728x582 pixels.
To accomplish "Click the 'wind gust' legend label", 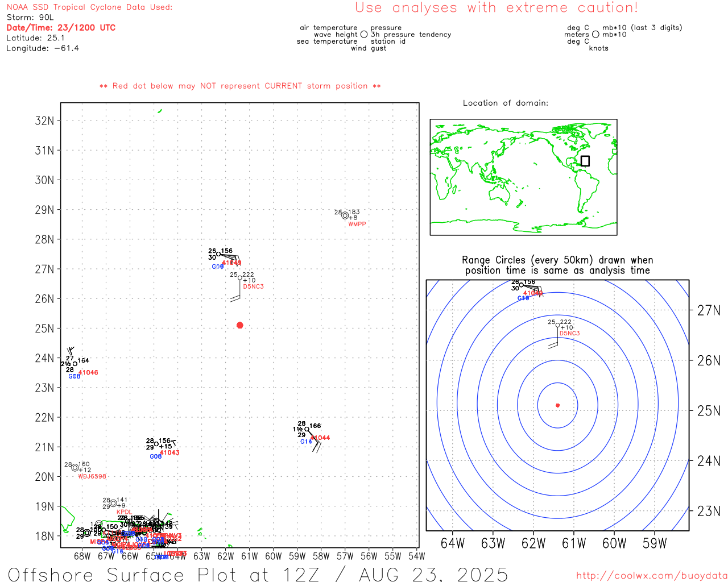I will tap(369, 48).
